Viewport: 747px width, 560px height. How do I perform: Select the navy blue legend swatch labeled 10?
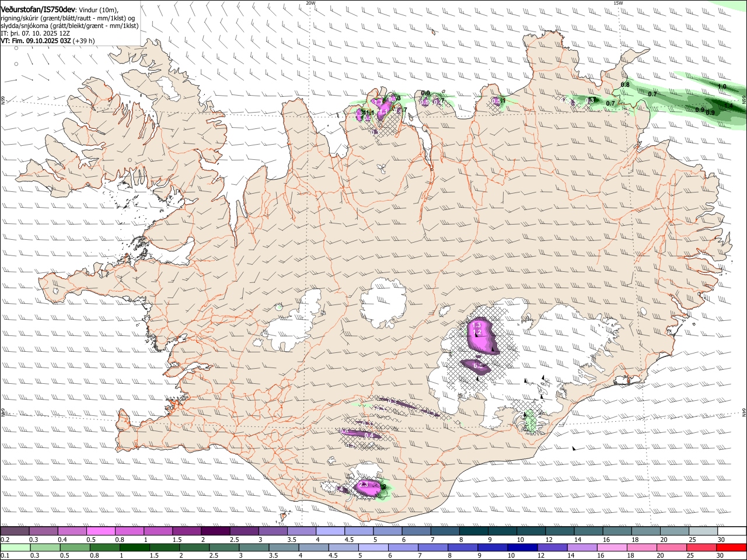click(x=523, y=547)
